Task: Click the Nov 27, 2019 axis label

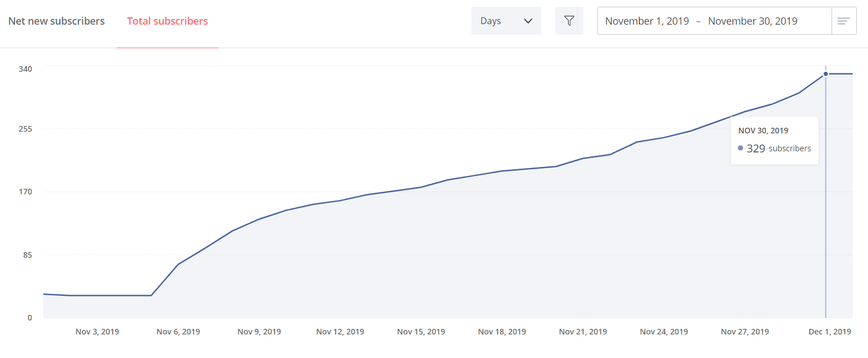Action: tap(745, 332)
